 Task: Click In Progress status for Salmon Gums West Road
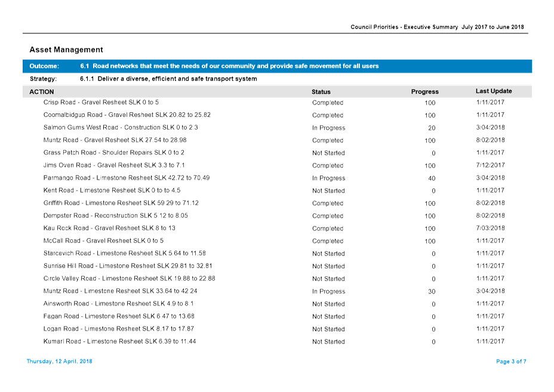tap(328, 128)
